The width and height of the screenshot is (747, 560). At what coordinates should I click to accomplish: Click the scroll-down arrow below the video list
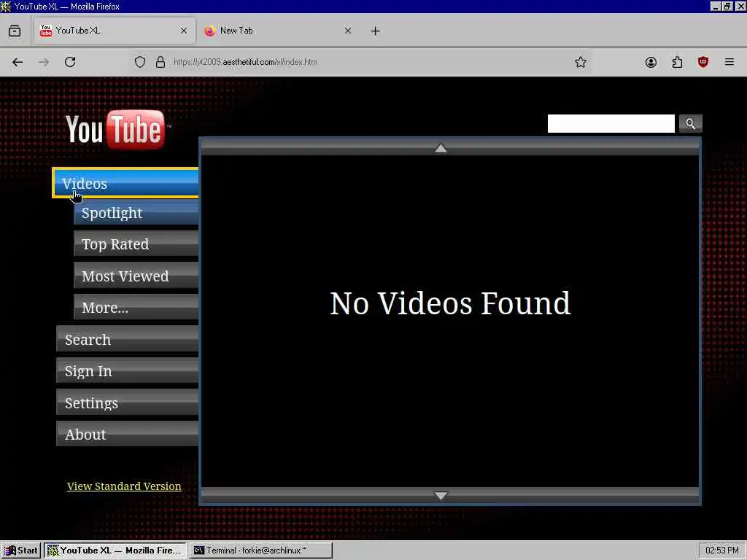[441, 496]
